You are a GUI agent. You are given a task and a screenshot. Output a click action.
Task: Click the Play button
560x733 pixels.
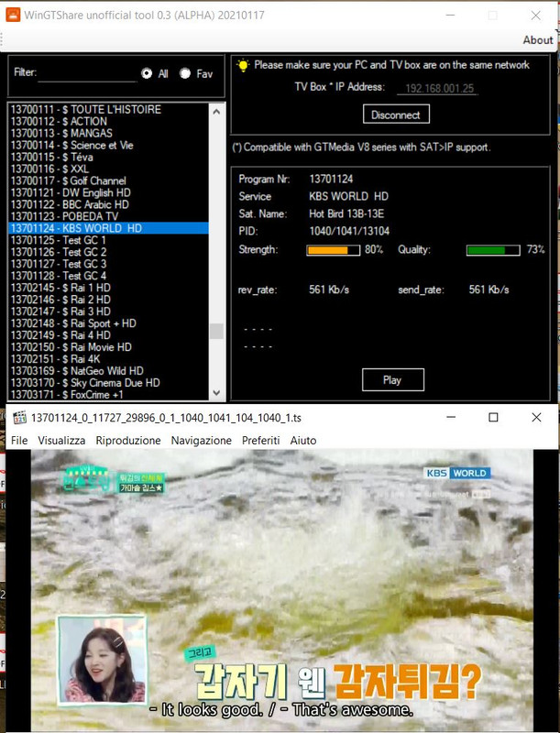coord(392,380)
